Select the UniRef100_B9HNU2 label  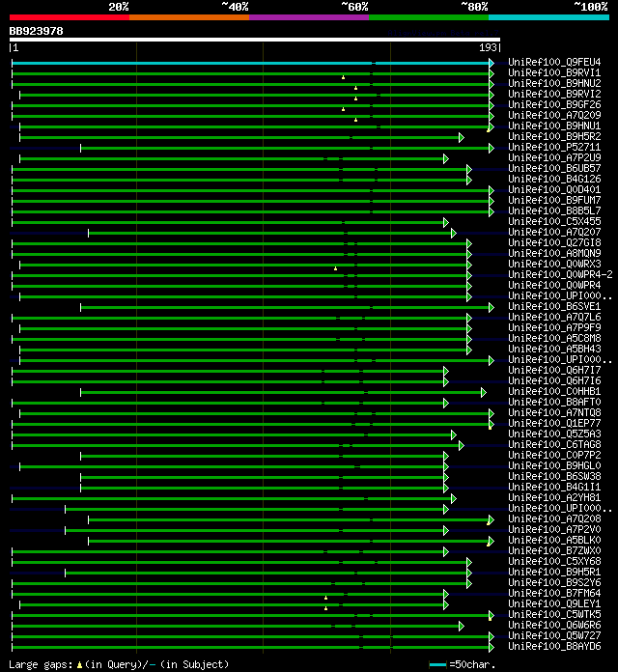coord(554,83)
